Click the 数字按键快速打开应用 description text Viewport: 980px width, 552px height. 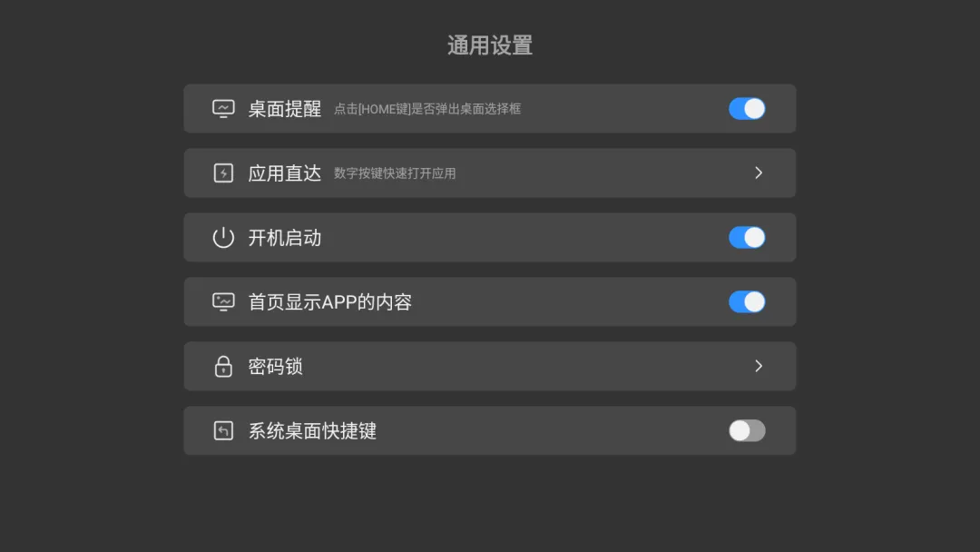[395, 173]
